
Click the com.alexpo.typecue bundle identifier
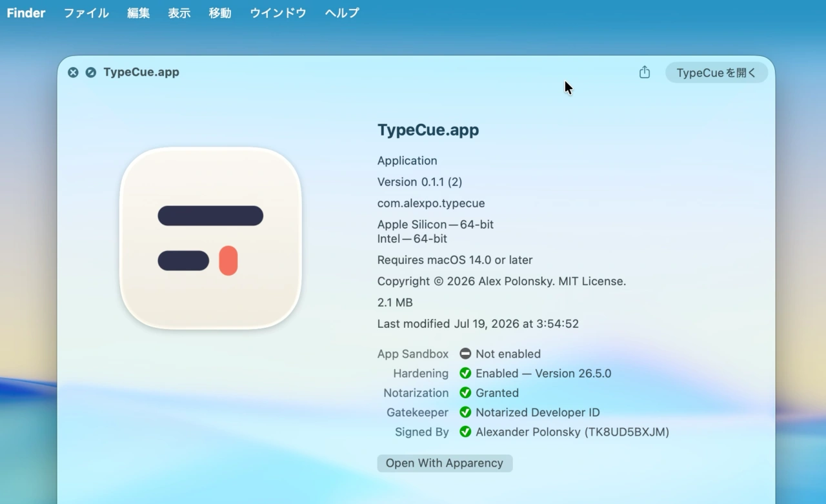pos(431,203)
